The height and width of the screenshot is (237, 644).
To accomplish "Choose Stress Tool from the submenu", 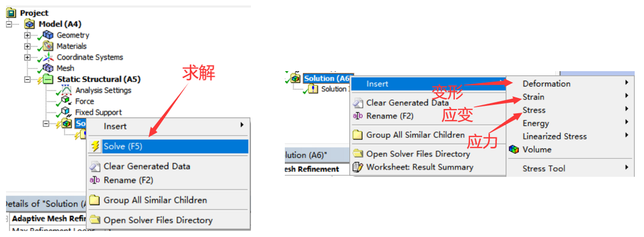I will pyautogui.click(x=543, y=169).
